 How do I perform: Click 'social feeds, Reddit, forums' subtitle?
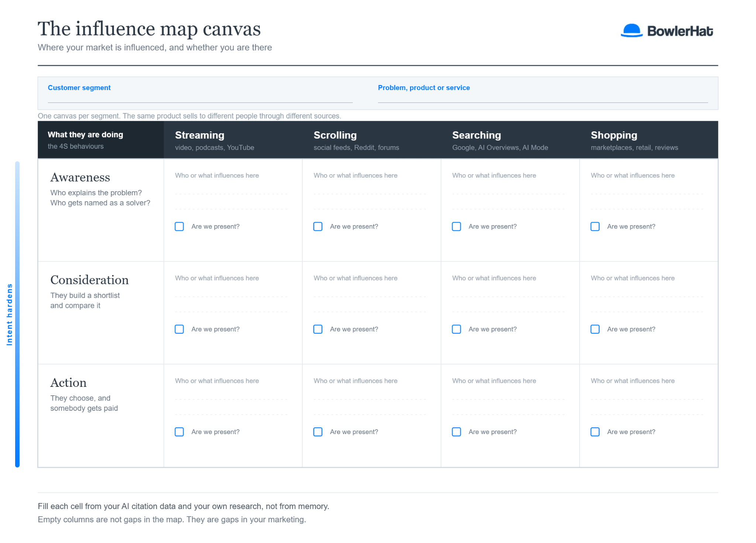tap(356, 148)
